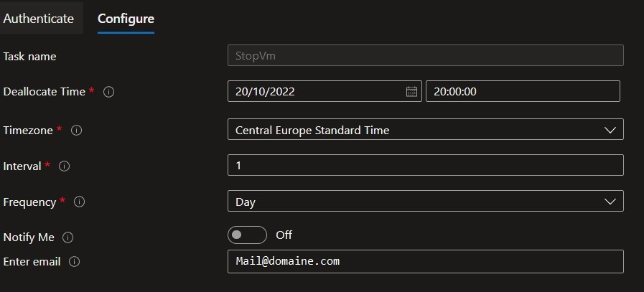Image resolution: width=644 pixels, height=292 pixels.
Task: Click the Enter email info icon
Action: pyautogui.click(x=75, y=262)
